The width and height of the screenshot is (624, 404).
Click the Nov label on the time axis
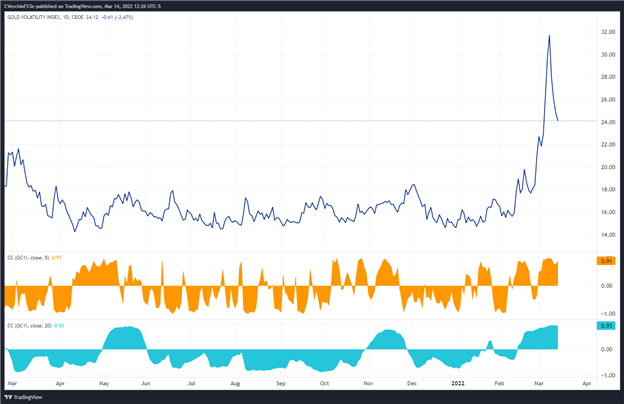(368, 383)
